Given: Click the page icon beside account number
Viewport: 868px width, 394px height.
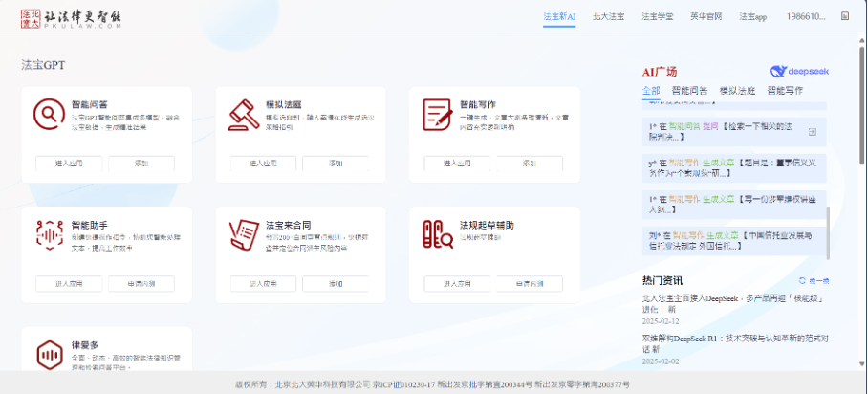Looking at the screenshot, I should pyautogui.click(x=845, y=16).
